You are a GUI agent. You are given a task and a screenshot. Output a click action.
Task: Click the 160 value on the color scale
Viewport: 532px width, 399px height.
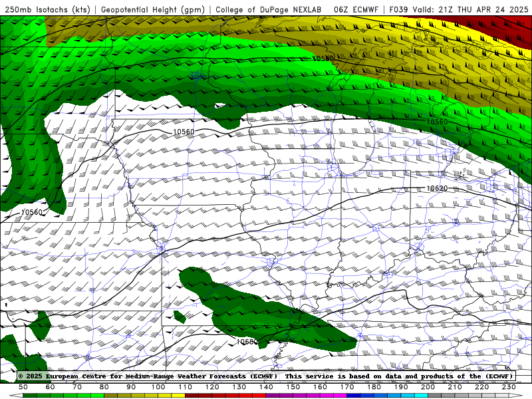pos(320,387)
